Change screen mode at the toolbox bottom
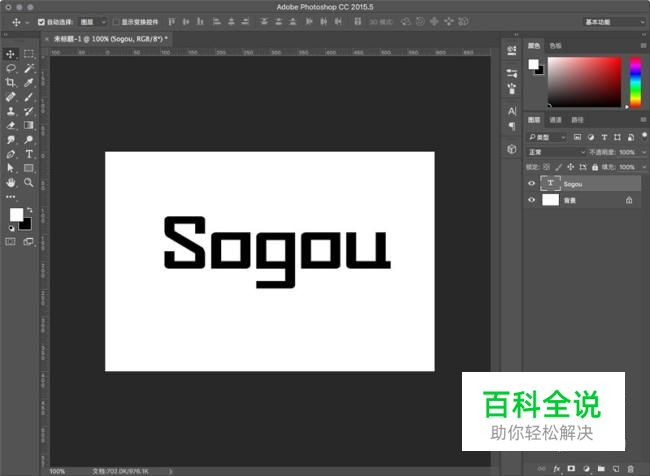Image resolution: width=650 pixels, height=476 pixels. click(x=29, y=241)
